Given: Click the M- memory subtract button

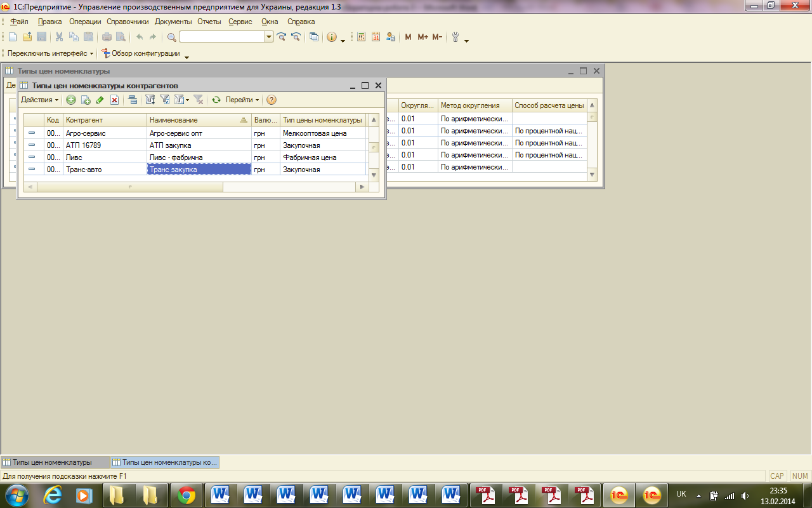Looking at the screenshot, I should [437, 37].
